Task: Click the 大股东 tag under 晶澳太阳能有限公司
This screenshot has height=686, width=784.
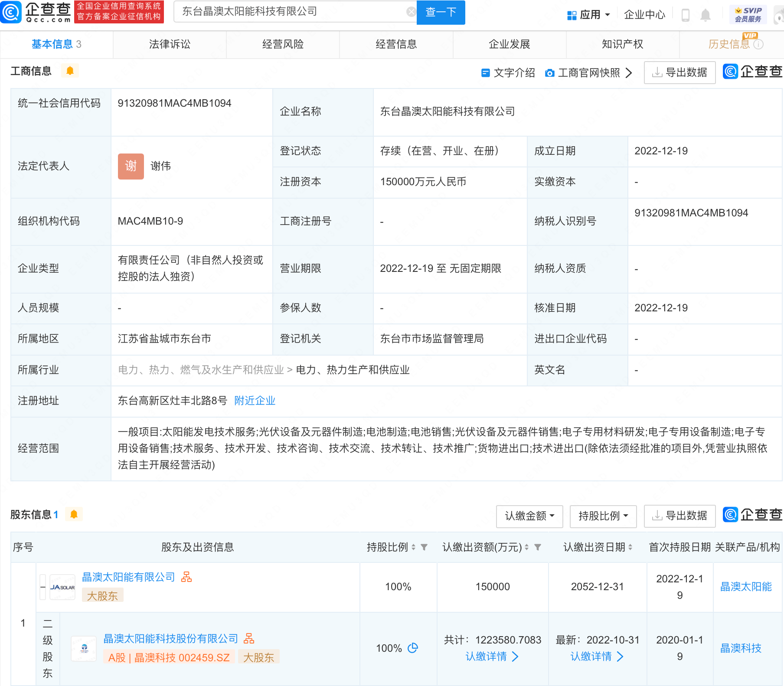Action: [x=102, y=596]
